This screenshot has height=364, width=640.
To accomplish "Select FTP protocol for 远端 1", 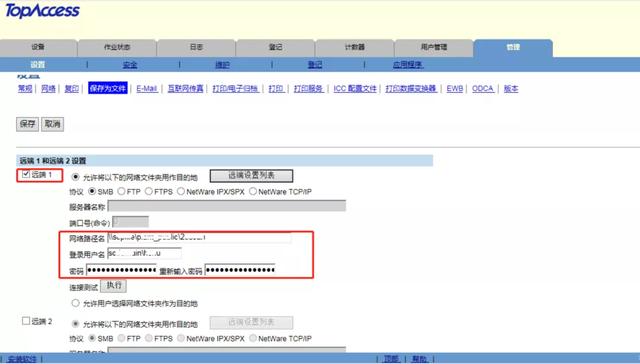I will 121,191.
